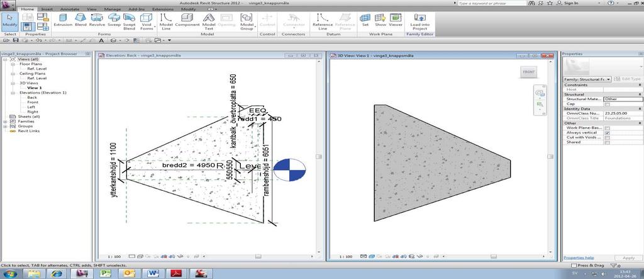The width and height of the screenshot is (644, 279).
Task: Toggle Press & Drag checkbox
Action: click(x=575, y=266)
